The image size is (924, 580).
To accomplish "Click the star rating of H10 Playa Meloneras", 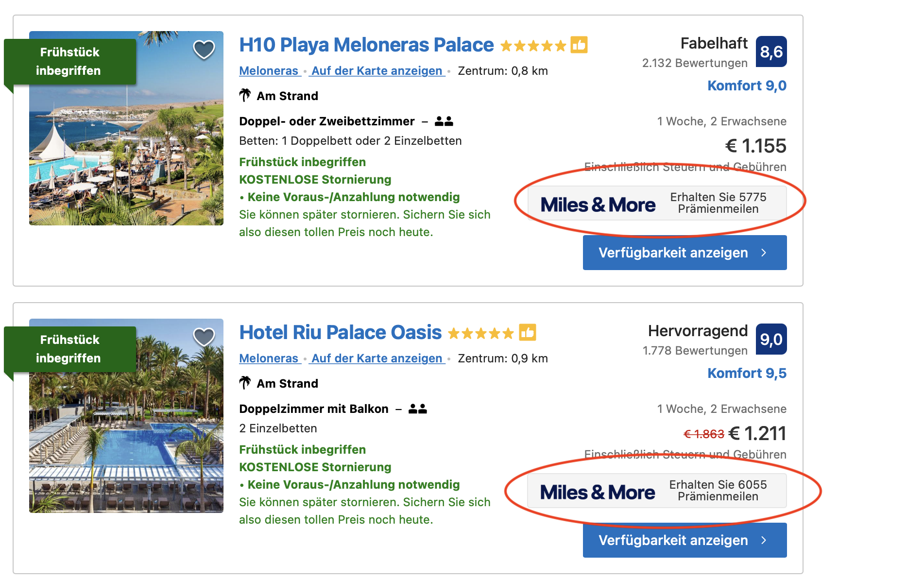I will 533,46.
